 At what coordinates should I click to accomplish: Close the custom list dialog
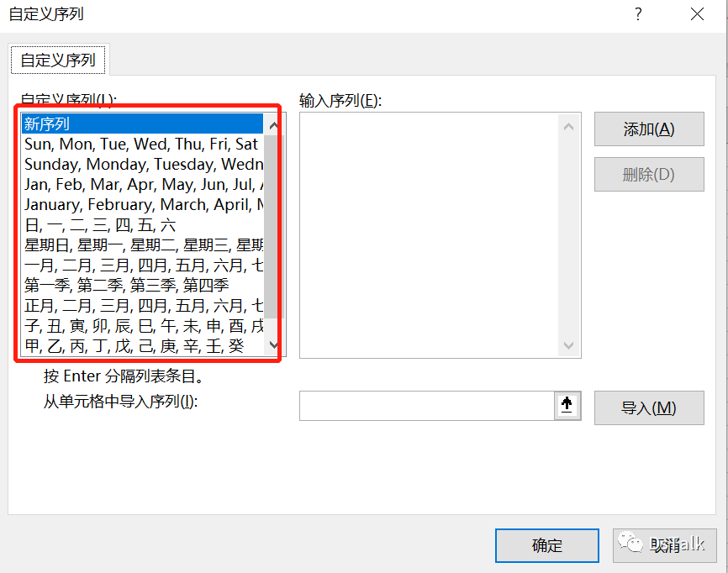coord(696,14)
